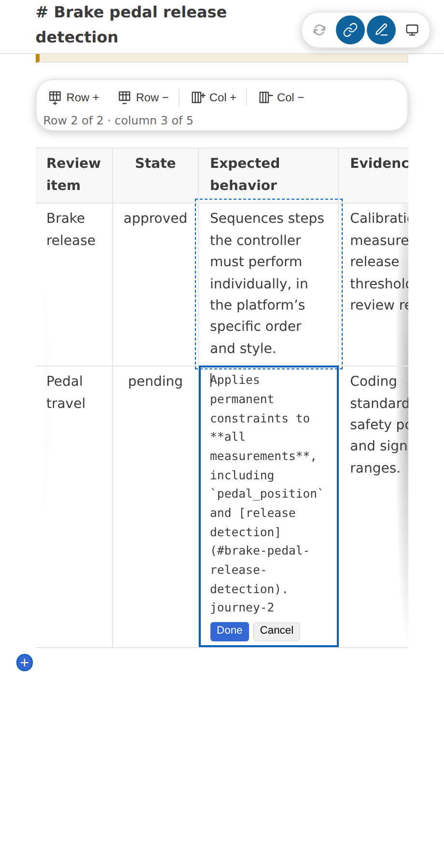Screen dimensions: 444x868
Task: Click the approved state cell
Action: click(x=155, y=285)
